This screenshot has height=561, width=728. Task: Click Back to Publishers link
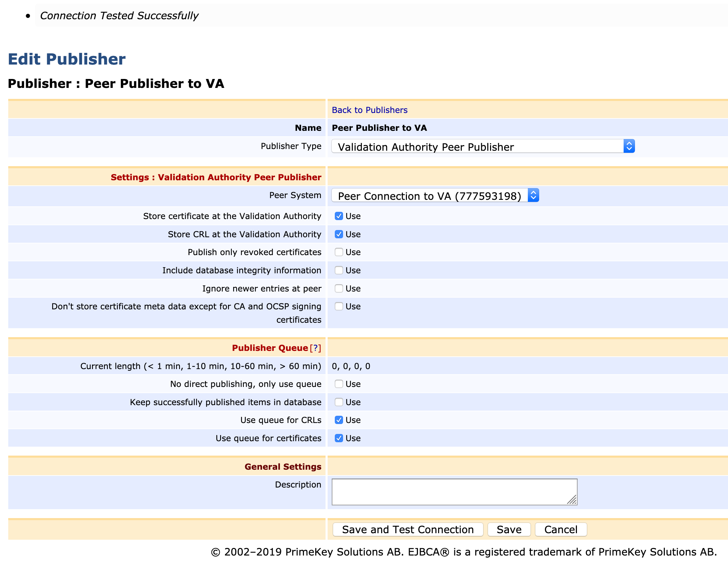click(x=369, y=110)
